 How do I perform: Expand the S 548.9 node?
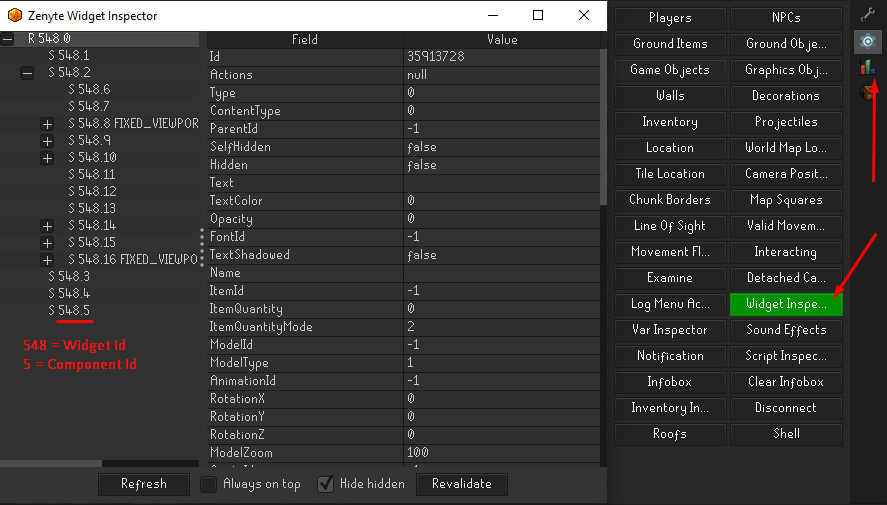[47, 141]
